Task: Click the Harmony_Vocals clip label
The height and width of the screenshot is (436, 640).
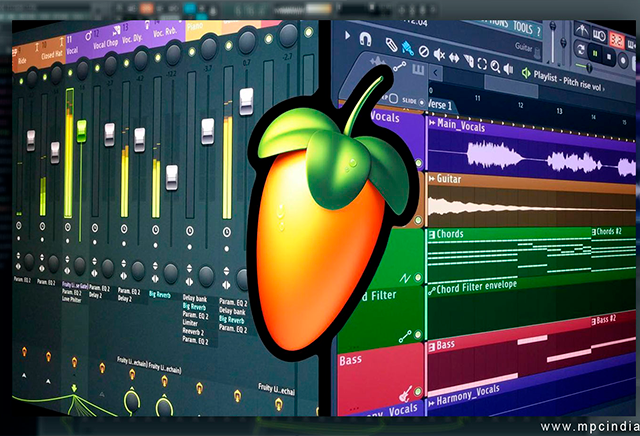Action: (x=468, y=395)
